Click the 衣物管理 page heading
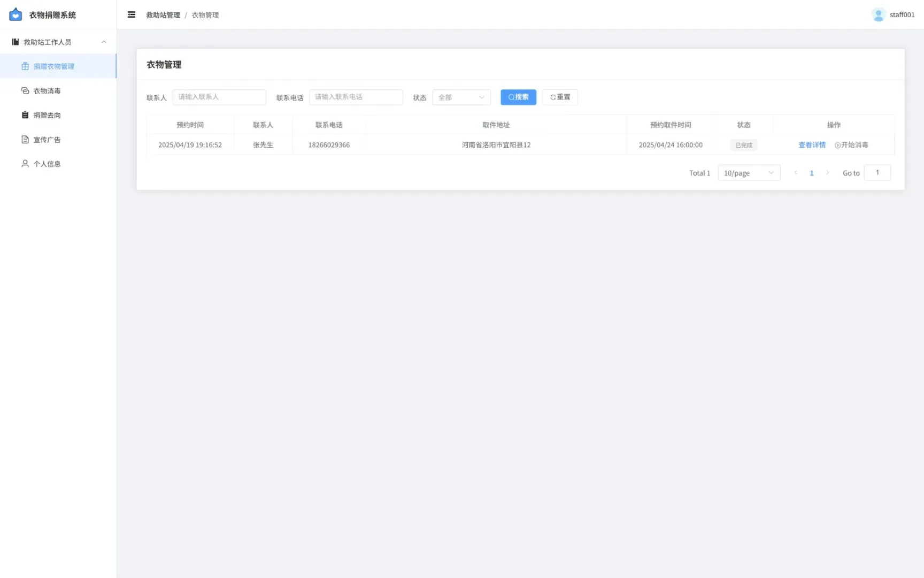 pos(164,65)
